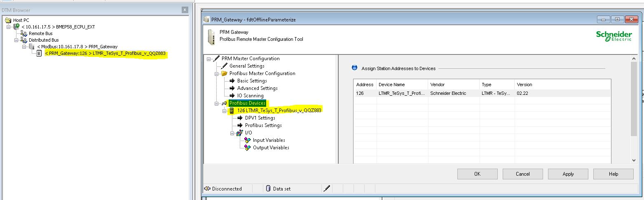Click the arrow icon beside Advanced Settings
This screenshot has width=644, height=200.
[232, 88]
